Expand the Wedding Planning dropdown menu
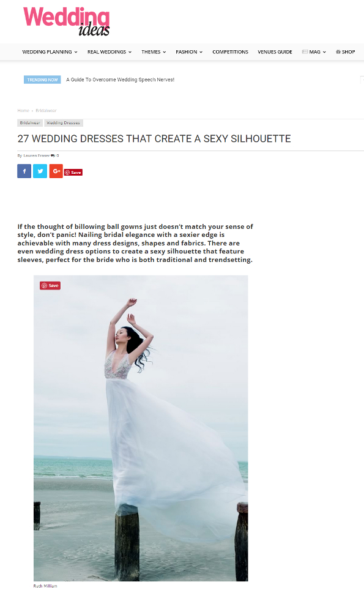364x612 pixels. 50,52
